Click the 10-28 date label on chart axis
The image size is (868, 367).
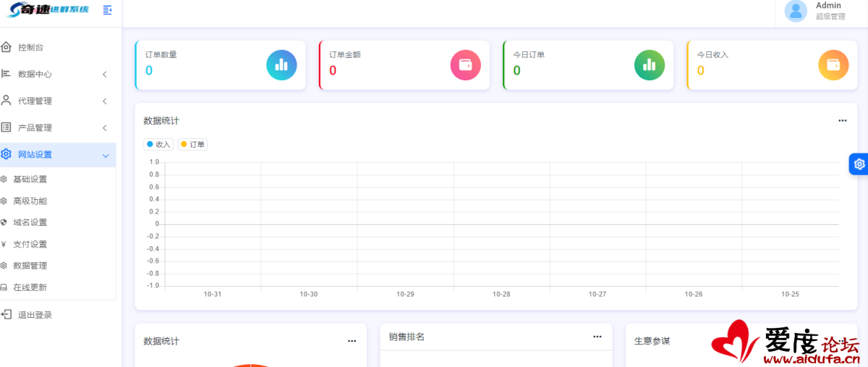tap(501, 294)
